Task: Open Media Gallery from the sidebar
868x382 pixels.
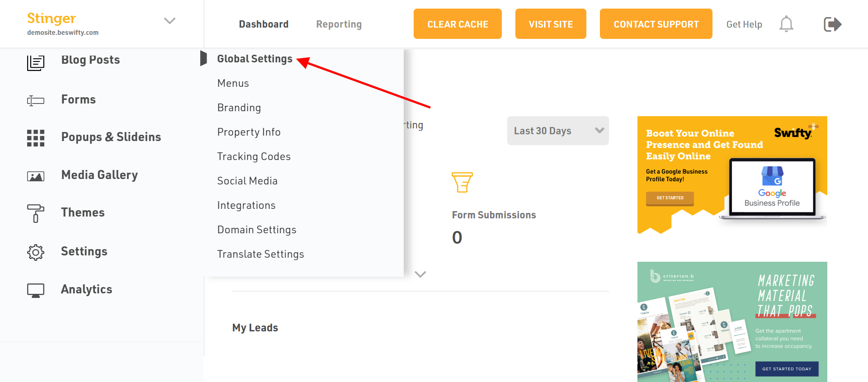Action: coord(99,175)
